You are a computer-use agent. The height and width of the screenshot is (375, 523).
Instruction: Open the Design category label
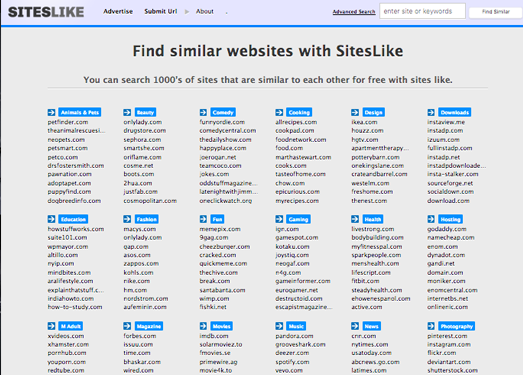point(374,112)
